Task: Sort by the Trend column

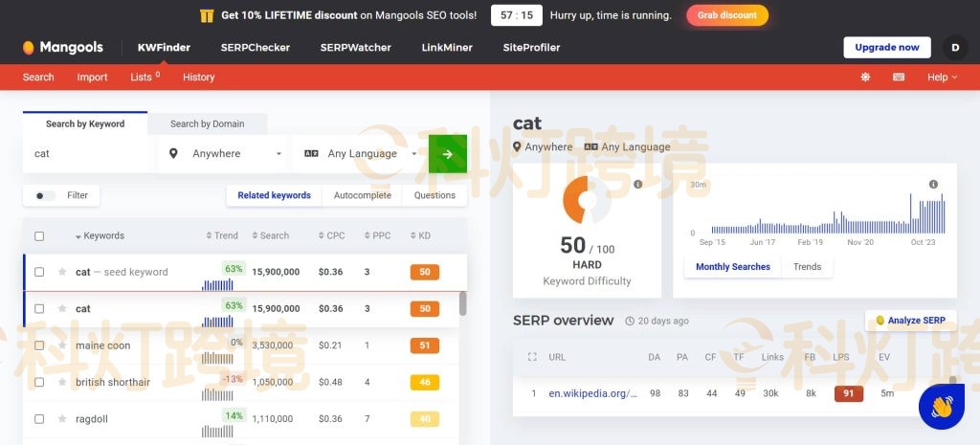Action: 222,235
